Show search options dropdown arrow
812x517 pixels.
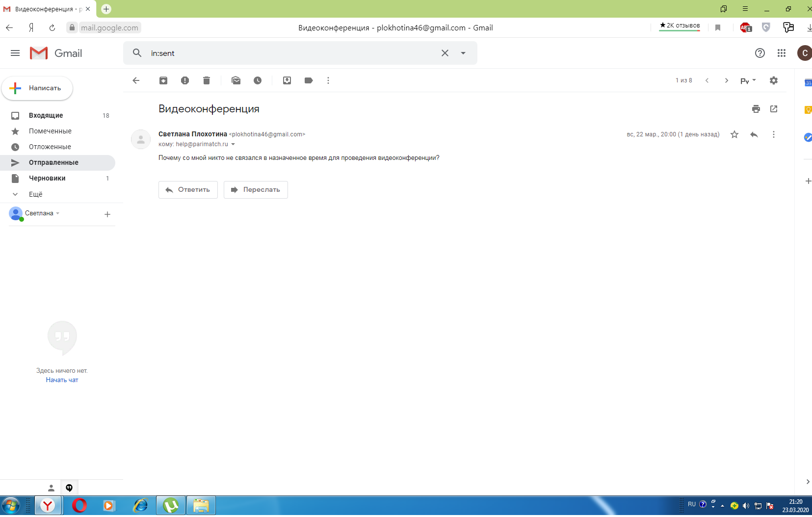[x=463, y=53]
